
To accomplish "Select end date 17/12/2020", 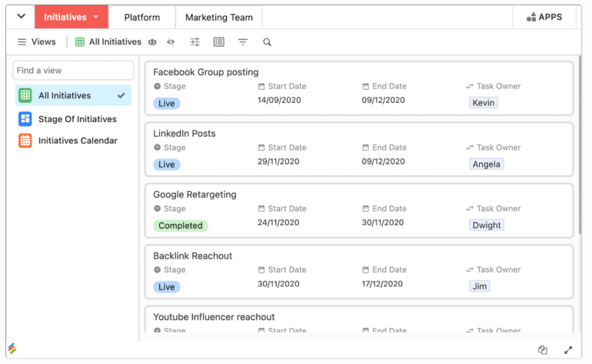I will coord(382,283).
